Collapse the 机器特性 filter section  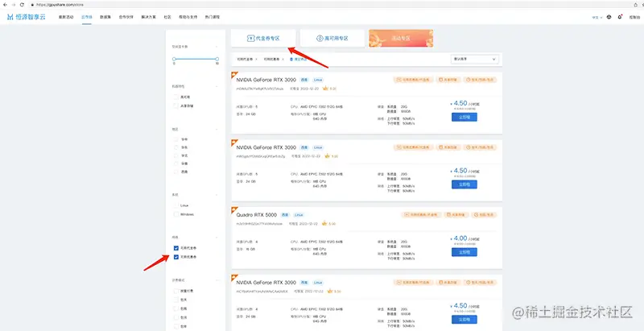coord(217,86)
